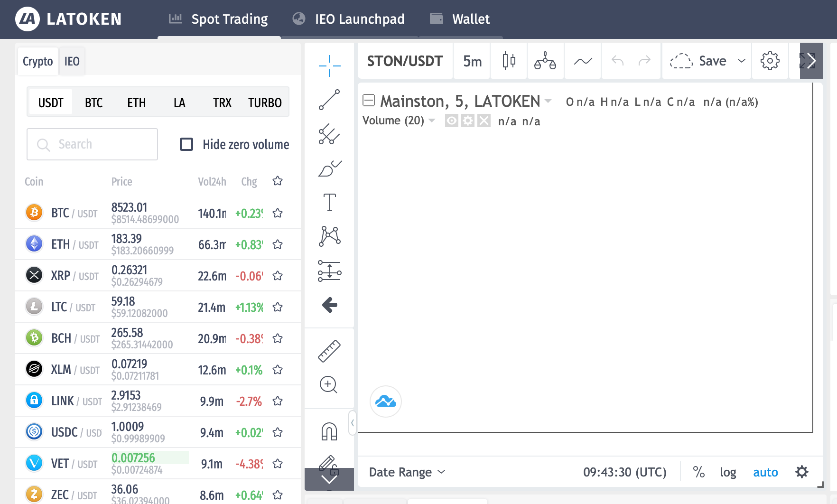The height and width of the screenshot is (504, 837).
Task: Select the trend line drawing tool
Action: click(x=329, y=100)
